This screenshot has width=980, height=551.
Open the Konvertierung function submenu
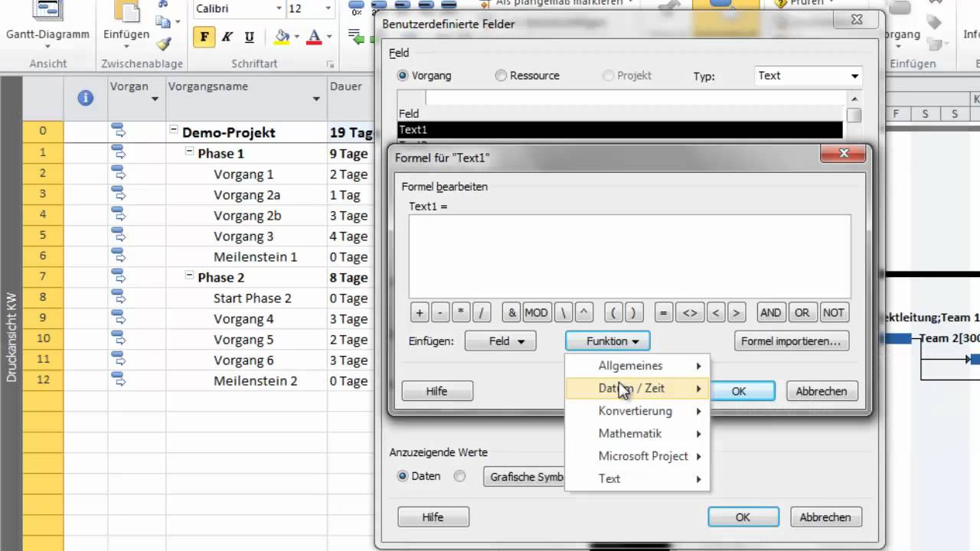pyautogui.click(x=637, y=411)
